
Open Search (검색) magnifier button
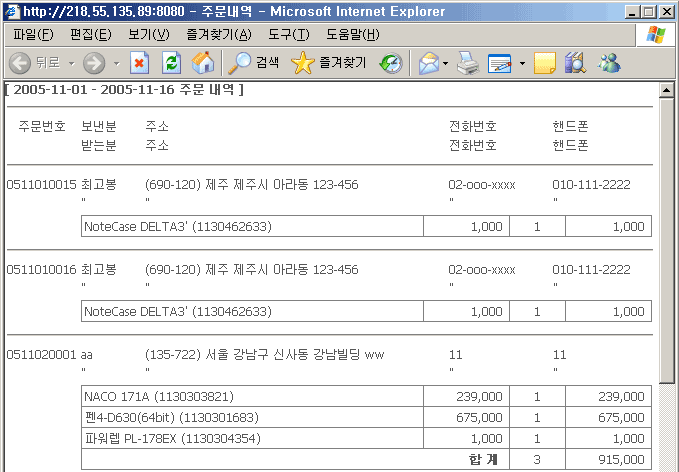click(254, 63)
